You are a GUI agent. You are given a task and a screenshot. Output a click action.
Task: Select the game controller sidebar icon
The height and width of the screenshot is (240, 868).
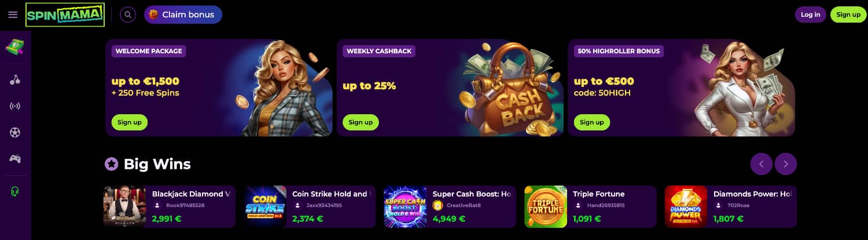pyautogui.click(x=15, y=158)
